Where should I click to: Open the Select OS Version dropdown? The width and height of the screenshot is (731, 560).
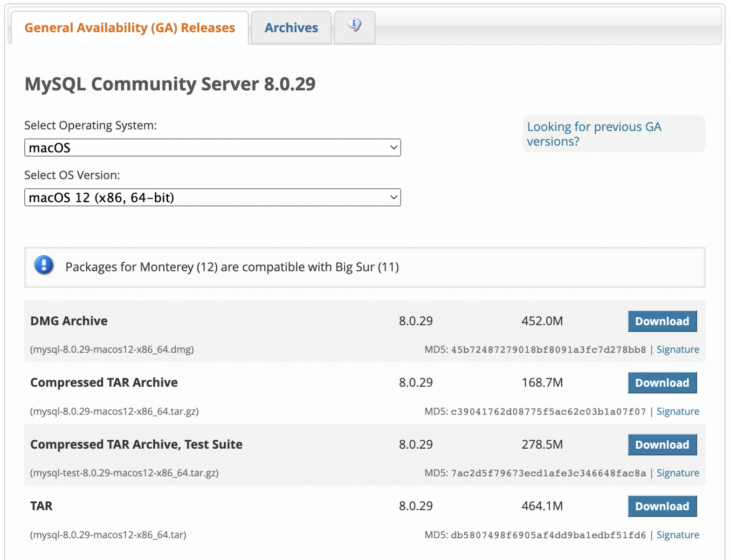[x=212, y=198]
